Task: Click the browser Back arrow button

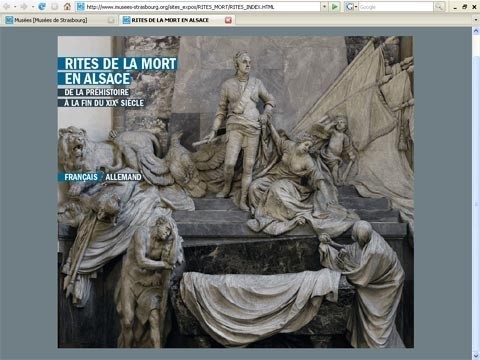Action: tap(6, 7)
